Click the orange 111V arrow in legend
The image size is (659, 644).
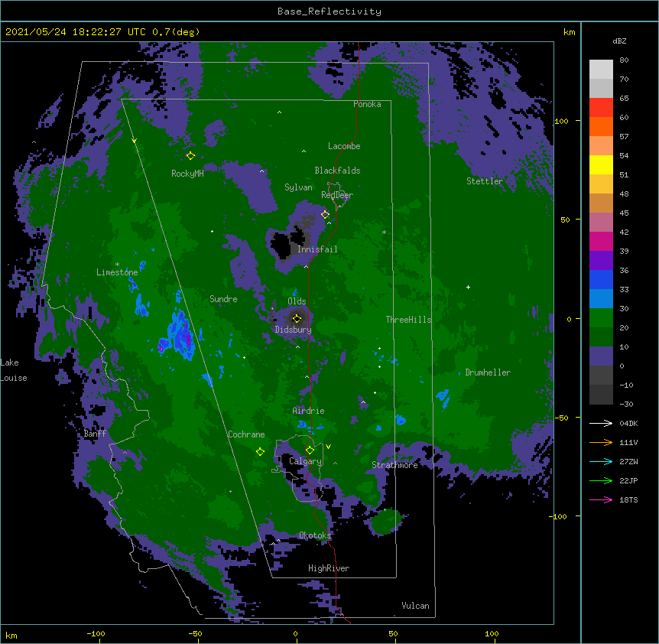(x=601, y=442)
